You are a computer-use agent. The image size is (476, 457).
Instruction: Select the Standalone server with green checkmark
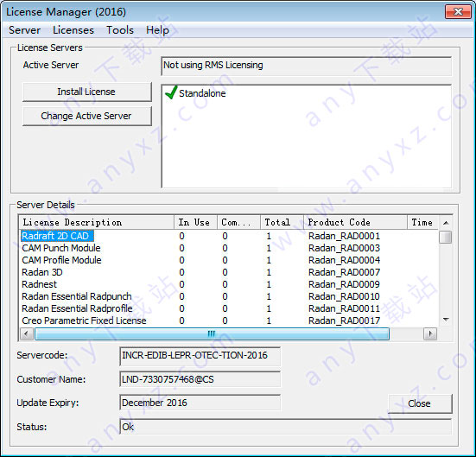[195, 93]
